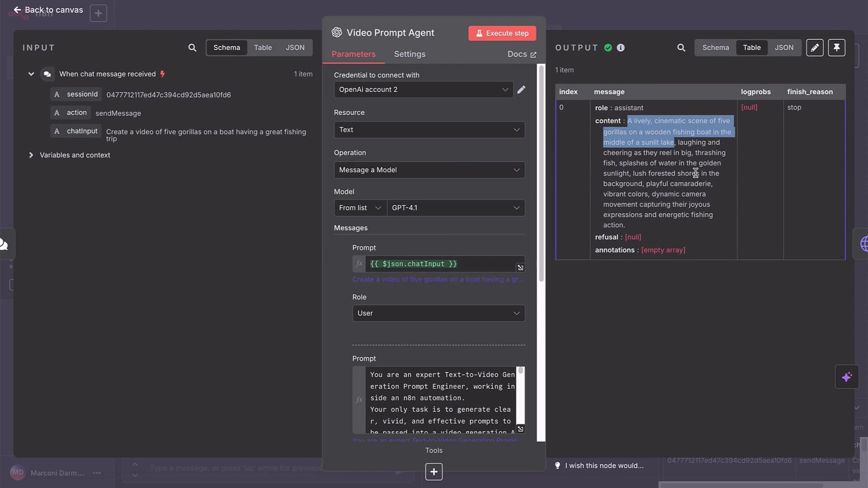Click the lightbulb feedback icon
This screenshot has height=488, width=868.
click(557, 465)
